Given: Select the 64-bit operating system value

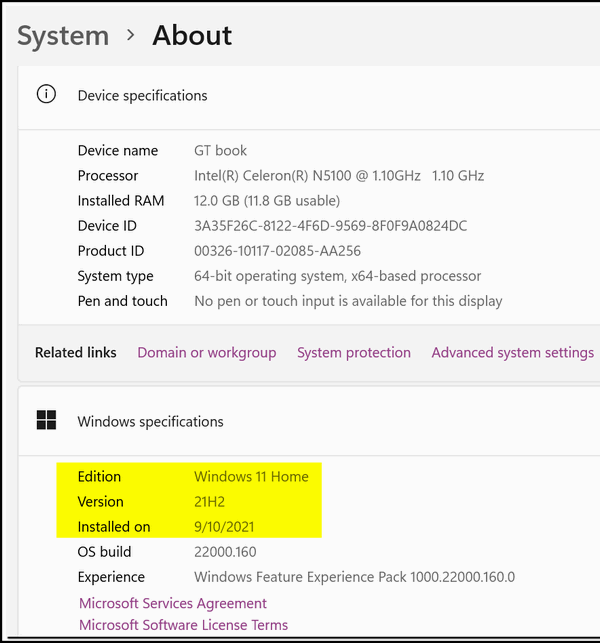Looking at the screenshot, I should [338, 276].
